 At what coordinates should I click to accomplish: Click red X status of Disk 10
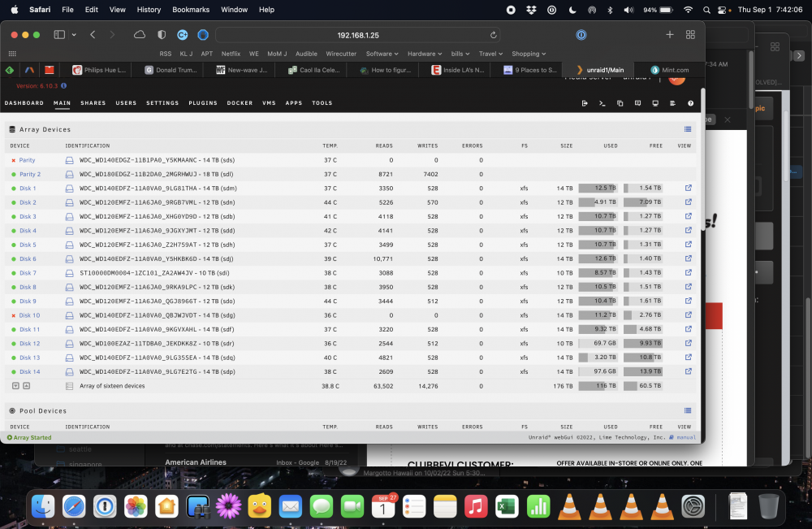pyautogui.click(x=14, y=315)
